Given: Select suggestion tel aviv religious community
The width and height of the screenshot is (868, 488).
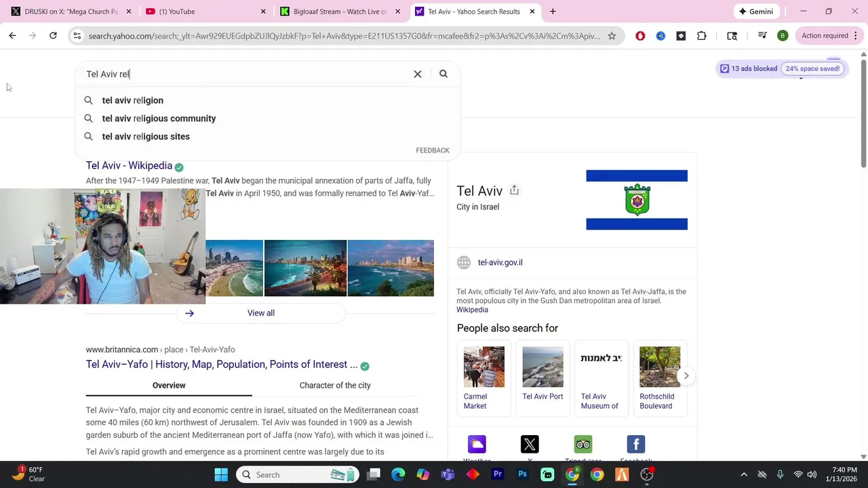Looking at the screenshot, I should point(267,119).
